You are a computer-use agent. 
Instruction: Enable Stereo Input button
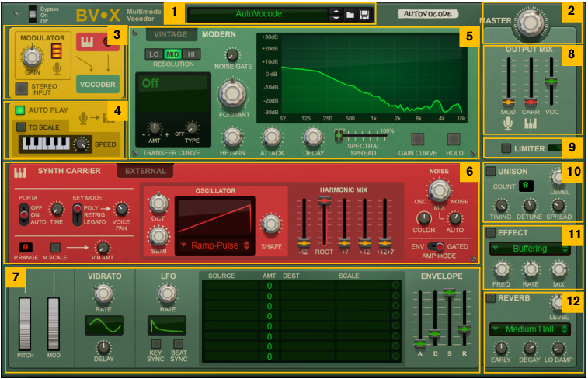pyautogui.click(x=22, y=89)
